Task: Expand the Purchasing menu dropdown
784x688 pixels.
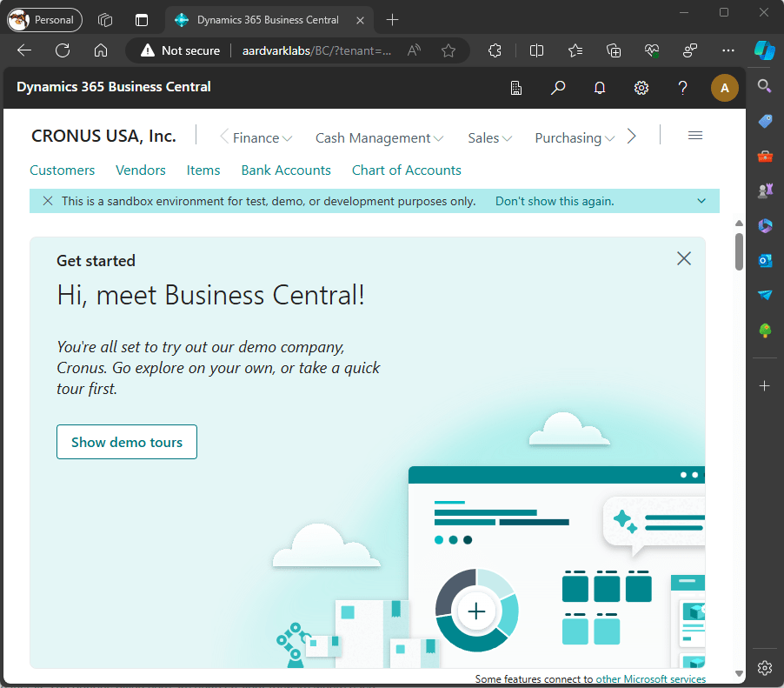Action: (x=575, y=137)
